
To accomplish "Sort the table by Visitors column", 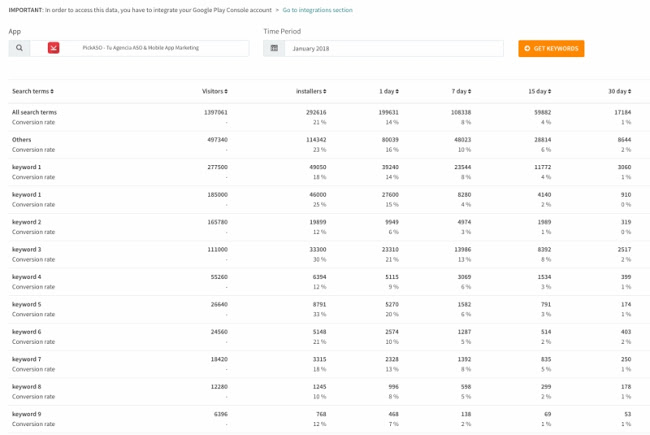I will pos(214,91).
